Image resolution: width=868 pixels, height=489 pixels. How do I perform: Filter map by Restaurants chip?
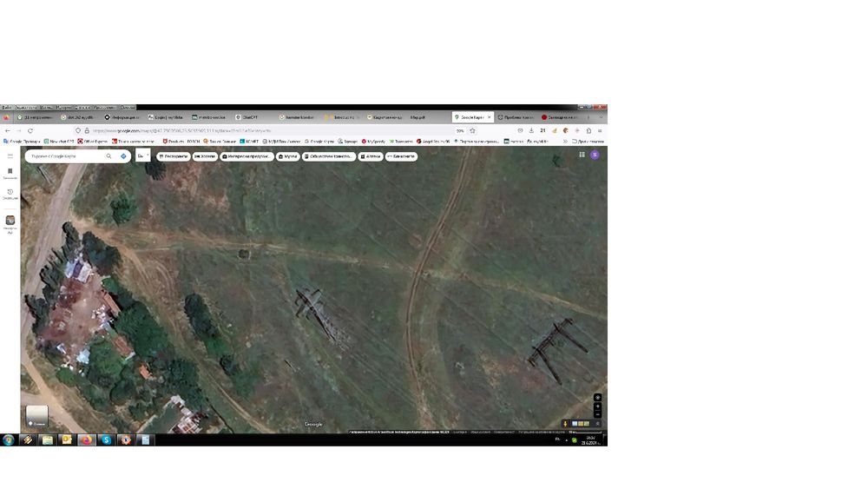[x=174, y=156]
